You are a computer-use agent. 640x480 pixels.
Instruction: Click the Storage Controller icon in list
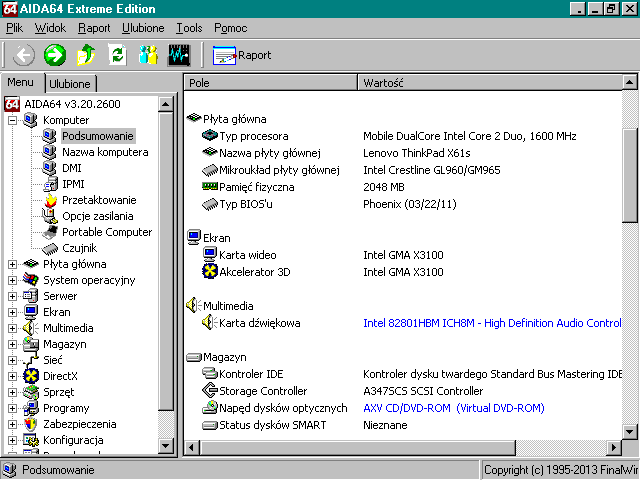click(210, 391)
